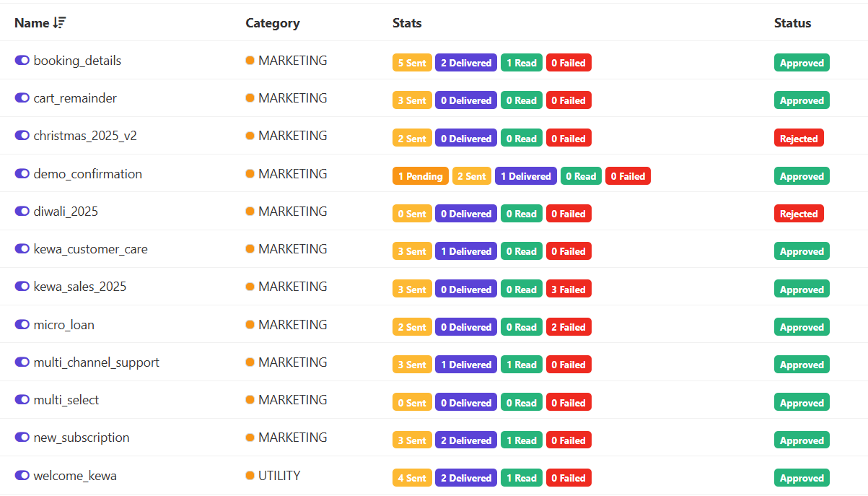Switch off the demo_confirmation toggle
This screenshot has height=496, width=868.
pyautogui.click(x=22, y=174)
